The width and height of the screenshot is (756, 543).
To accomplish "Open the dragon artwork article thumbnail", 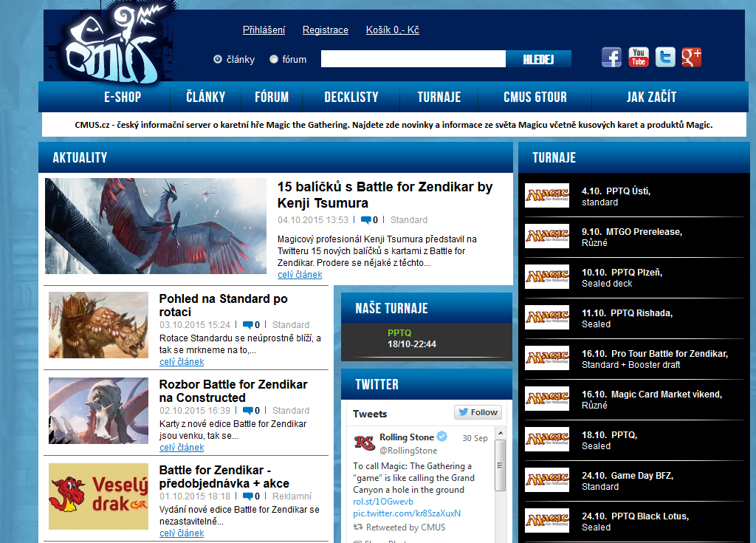I will pos(156,226).
